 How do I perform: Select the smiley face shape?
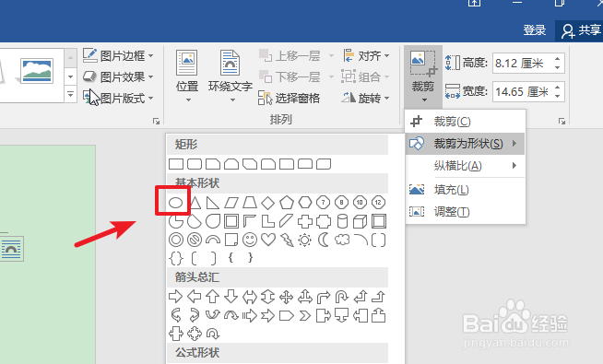click(250, 240)
